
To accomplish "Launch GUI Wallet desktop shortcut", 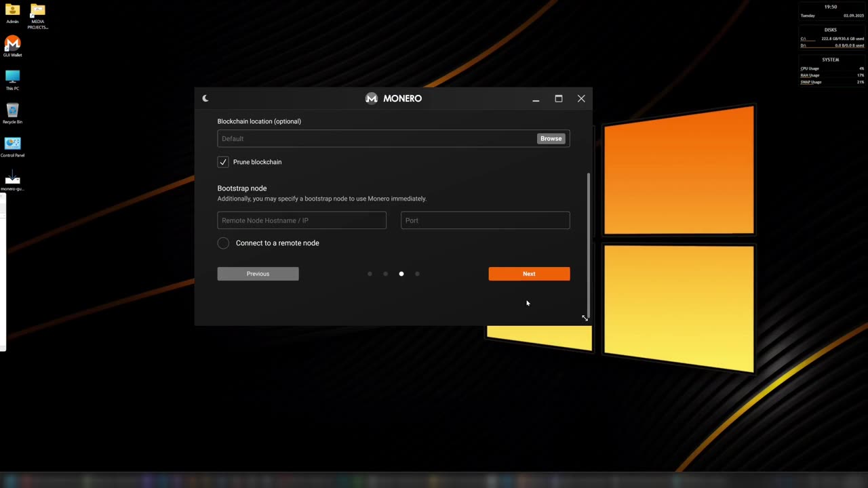I will [x=12, y=46].
